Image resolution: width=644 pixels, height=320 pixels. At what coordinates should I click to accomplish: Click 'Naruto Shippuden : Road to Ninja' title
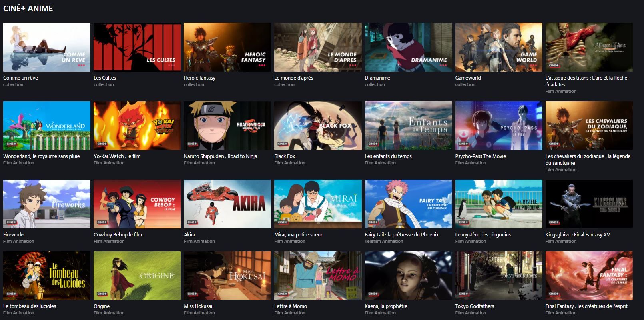point(220,156)
